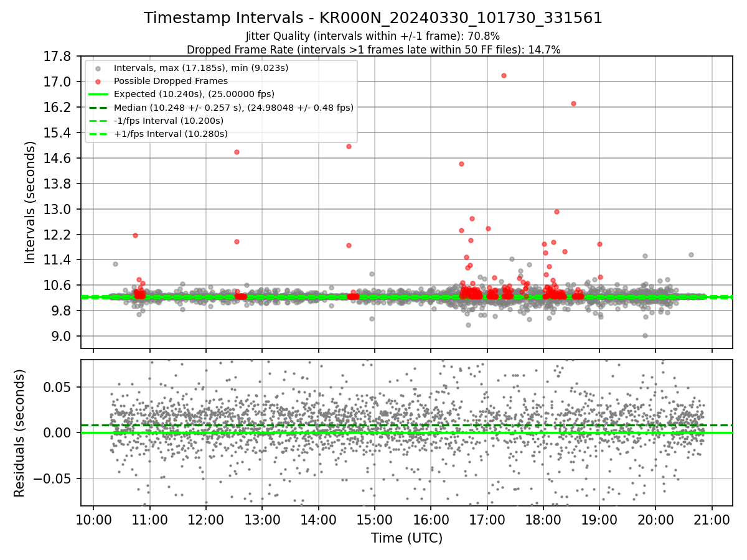Select legend entry beginning 'Median (10.248 +/- 0.257 s)'
This screenshot has width=747, height=560.
(x=233, y=107)
